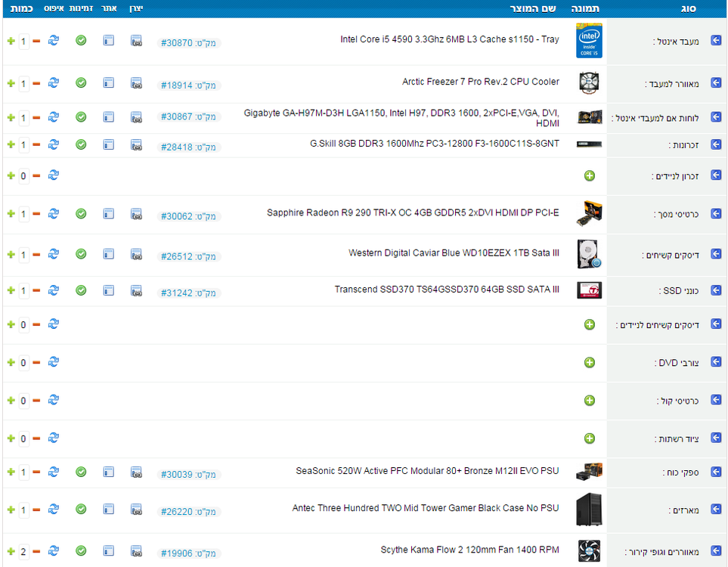This screenshot has height=567, width=728.
Task: Increase quantity of Scythe Kama Flow fan
Action: click(x=11, y=551)
